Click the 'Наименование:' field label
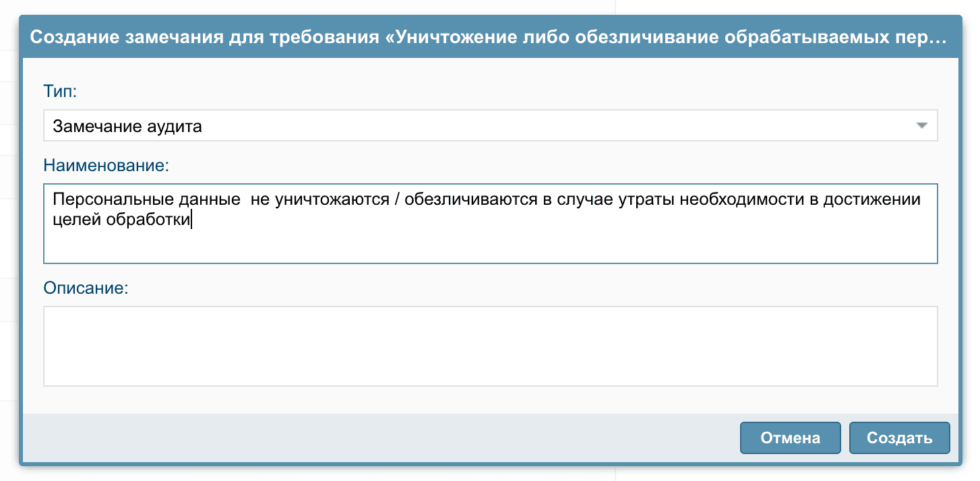The width and height of the screenshot is (980, 481). tap(107, 164)
